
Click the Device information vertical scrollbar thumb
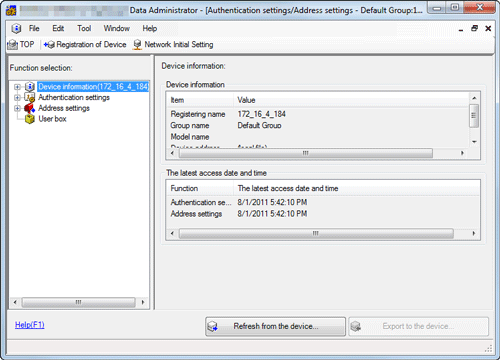tap(474, 116)
